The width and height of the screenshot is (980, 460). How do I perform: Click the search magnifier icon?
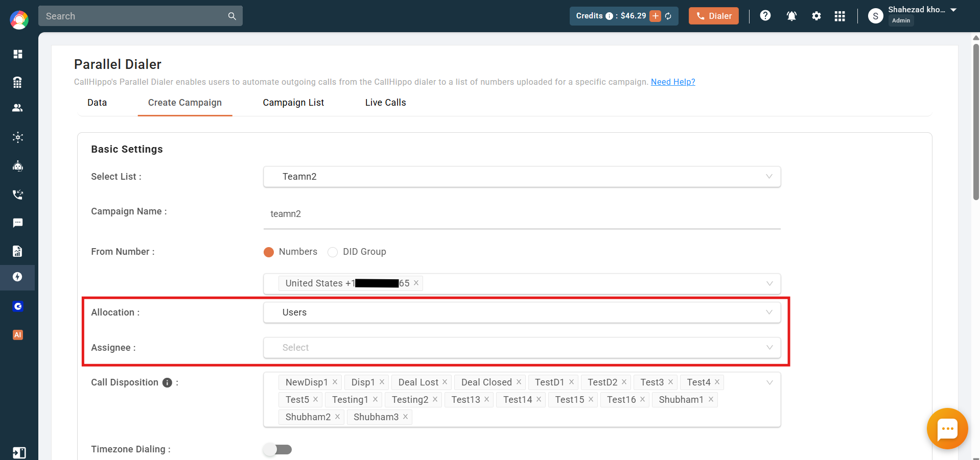point(232,16)
